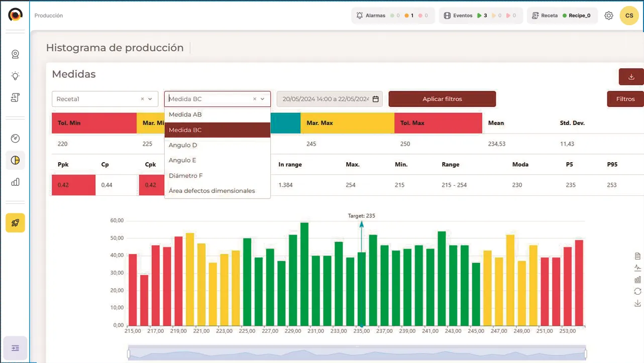Click the Cp value 0,44
Screen dimensions: 644x363
[106, 185]
